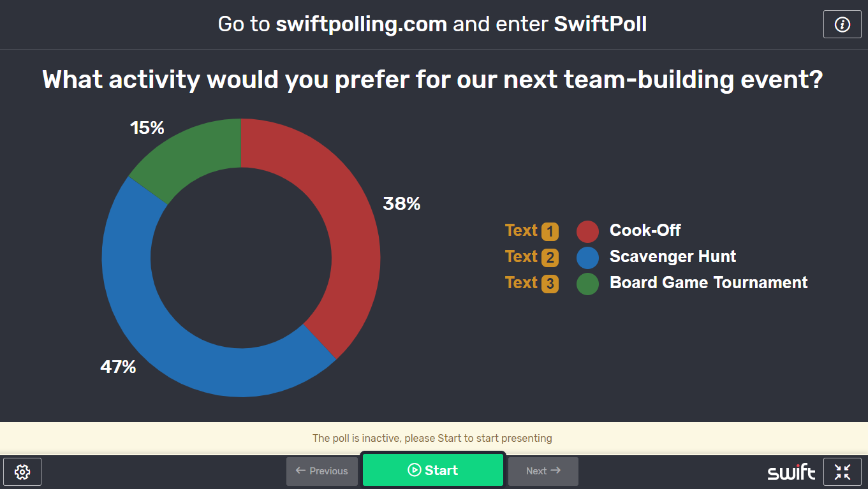Select the number 2 text badge
The width and height of the screenshot is (868, 489).
click(550, 258)
